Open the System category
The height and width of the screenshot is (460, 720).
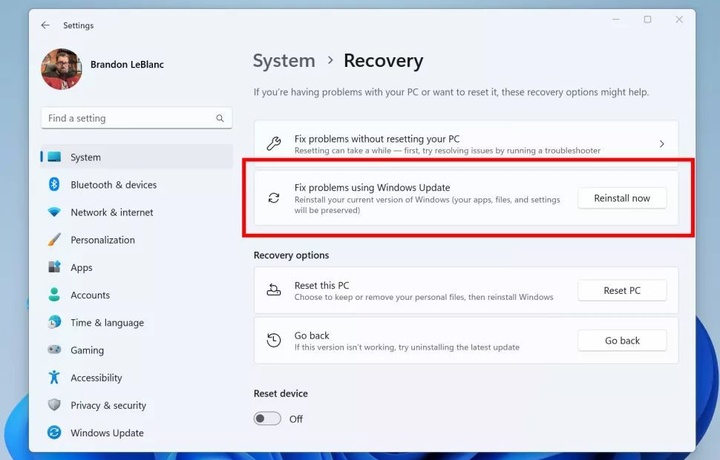136,157
